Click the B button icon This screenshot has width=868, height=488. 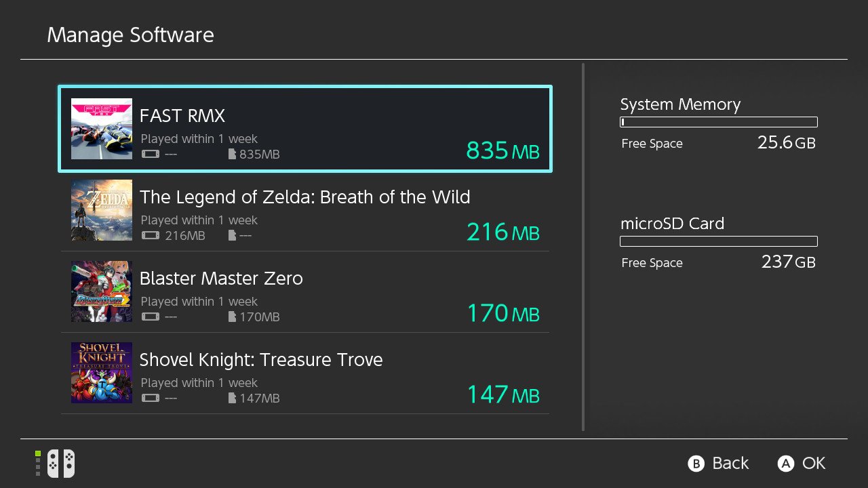pos(695,464)
